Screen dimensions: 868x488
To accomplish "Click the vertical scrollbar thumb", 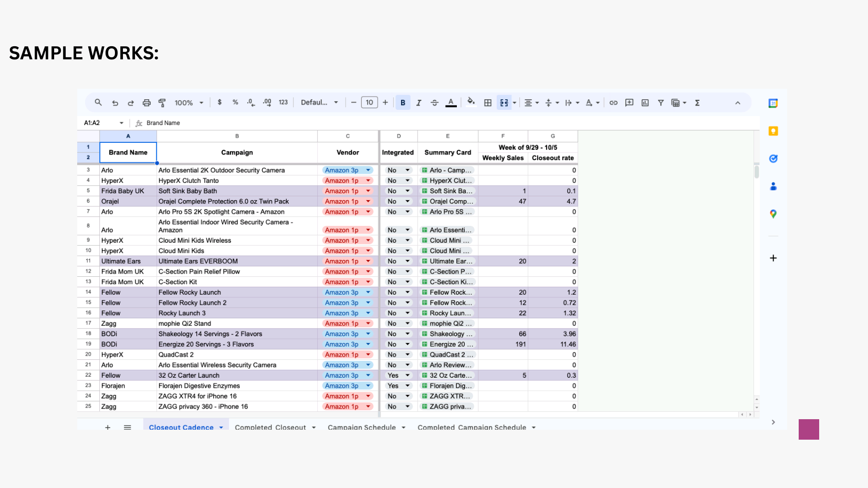I will [757, 172].
